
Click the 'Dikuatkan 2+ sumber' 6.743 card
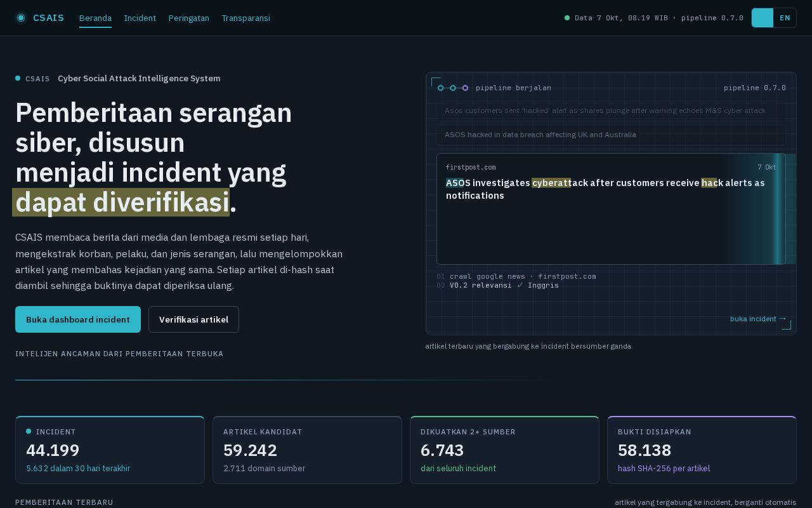click(504, 450)
